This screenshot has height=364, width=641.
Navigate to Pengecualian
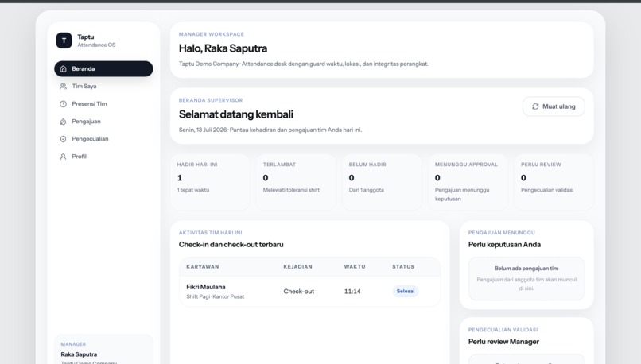tap(103, 139)
